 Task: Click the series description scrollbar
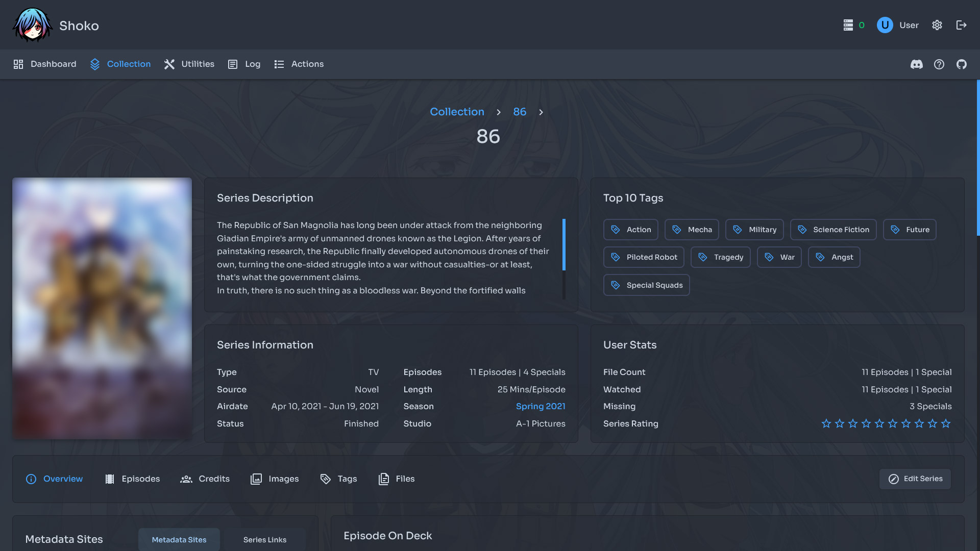tap(563, 245)
